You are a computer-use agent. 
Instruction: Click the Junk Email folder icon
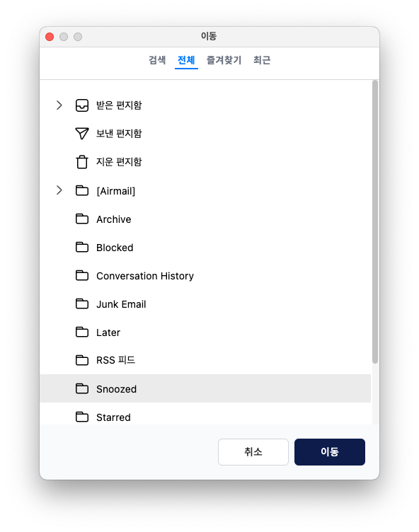click(x=82, y=303)
